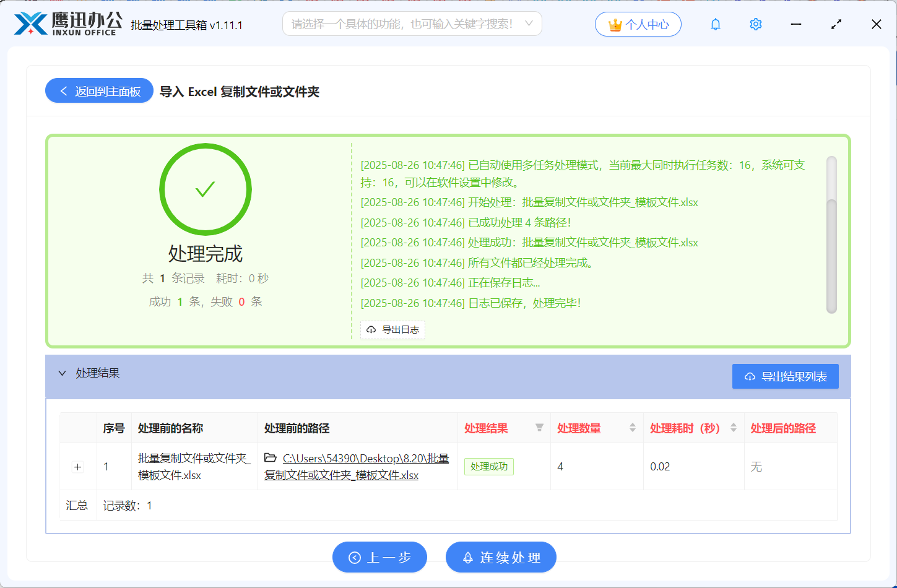Click the 记录数：1 summary text

point(128,506)
